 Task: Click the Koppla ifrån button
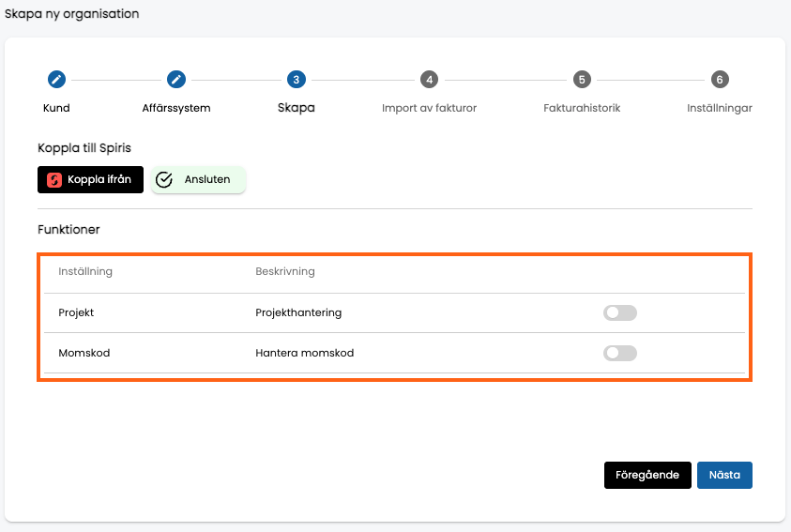click(x=90, y=179)
